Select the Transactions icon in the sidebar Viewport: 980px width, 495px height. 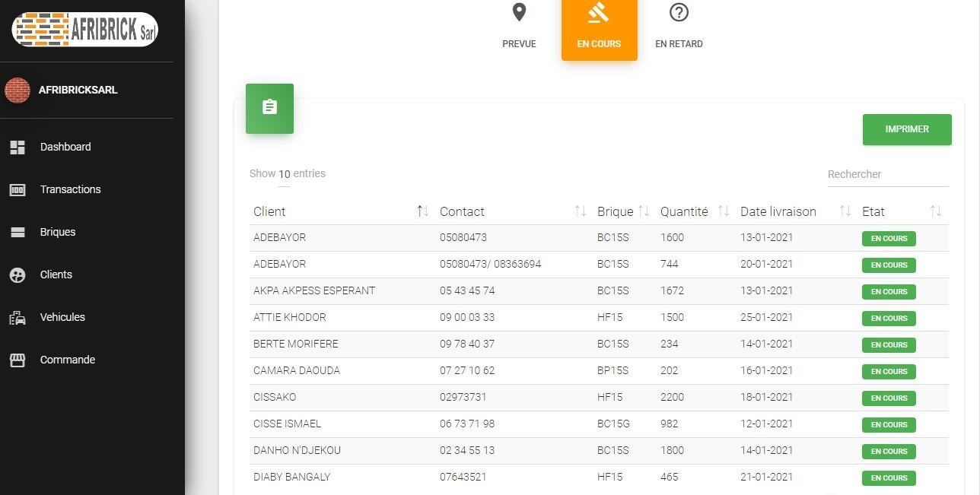pyautogui.click(x=18, y=189)
